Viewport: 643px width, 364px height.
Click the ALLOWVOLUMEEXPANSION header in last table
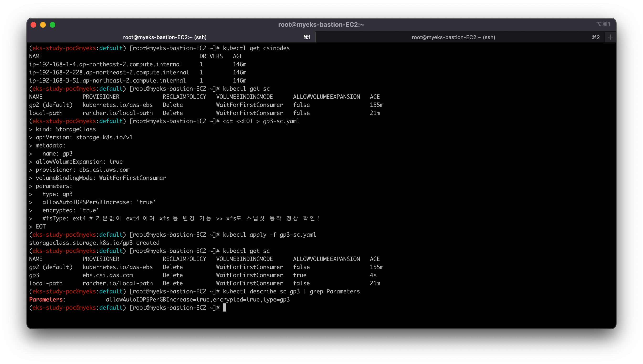tap(326, 259)
